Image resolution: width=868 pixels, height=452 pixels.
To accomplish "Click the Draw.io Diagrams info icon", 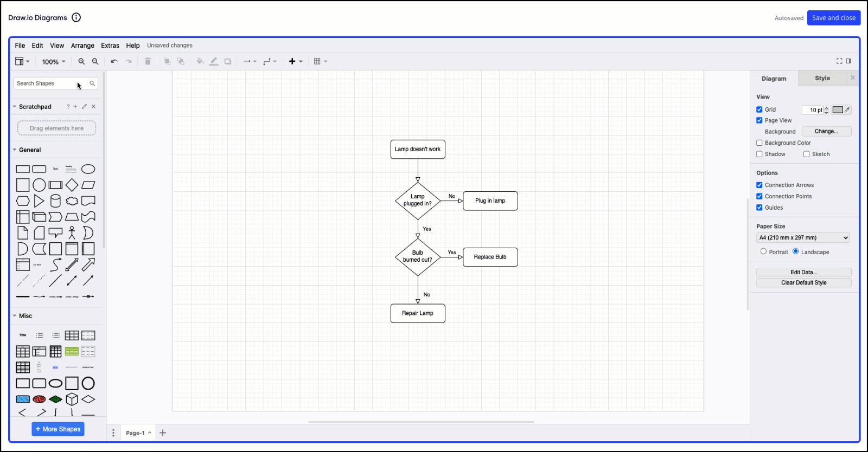I will click(76, 17).
